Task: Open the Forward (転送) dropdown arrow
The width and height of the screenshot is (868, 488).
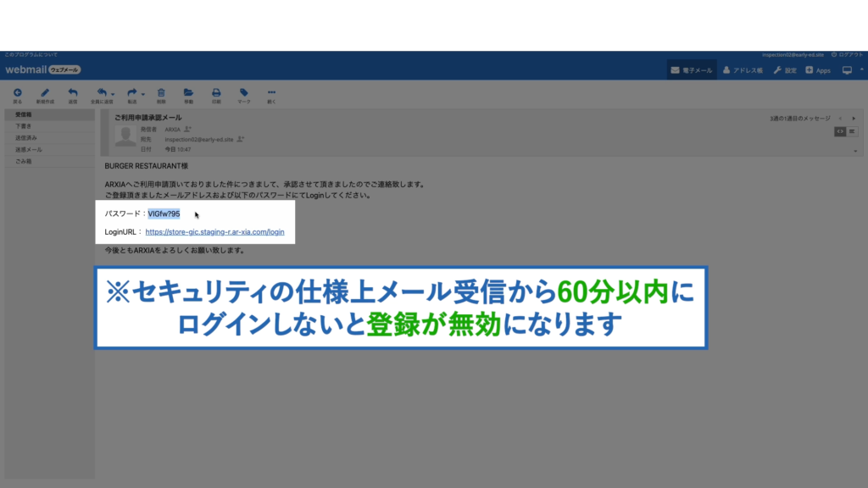Action: pos(142,94)
